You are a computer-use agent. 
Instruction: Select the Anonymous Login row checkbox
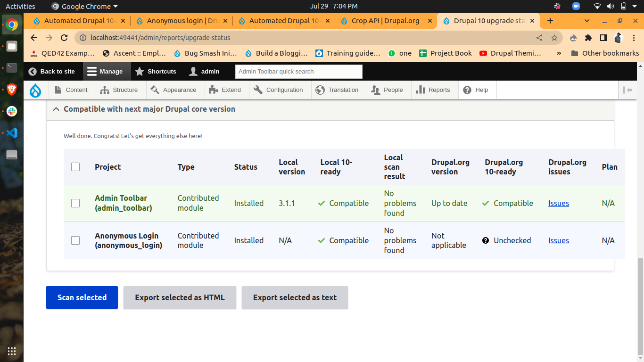click(75, 240)
